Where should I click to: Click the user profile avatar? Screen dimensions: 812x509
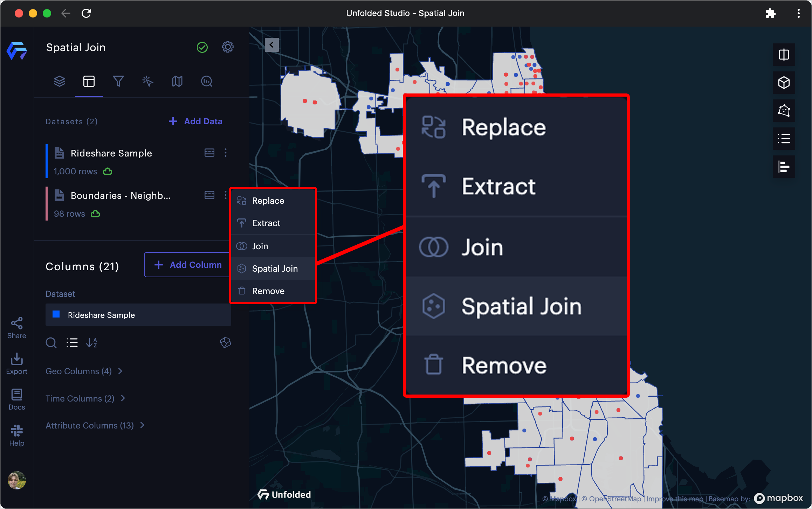click(17, 480)
